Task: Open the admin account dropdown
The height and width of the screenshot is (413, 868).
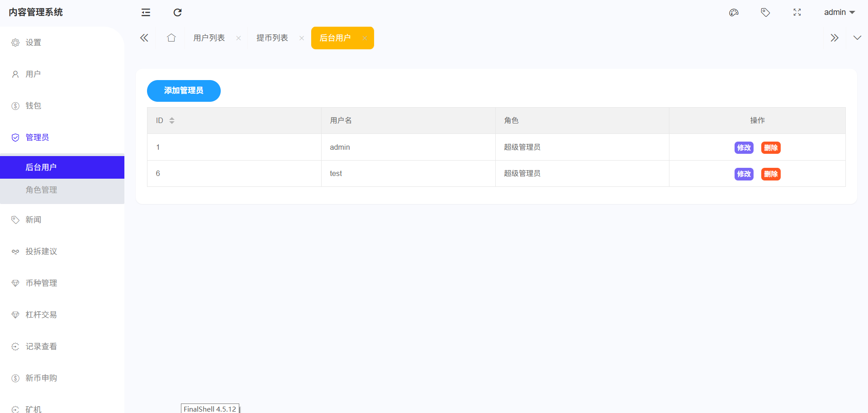Action: 839,12
